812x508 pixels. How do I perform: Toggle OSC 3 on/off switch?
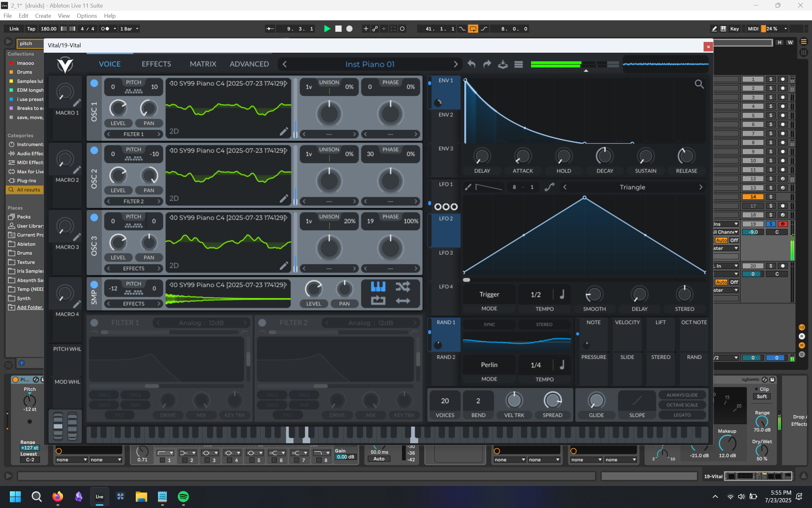pyautogui.click(x=94, y=217)
